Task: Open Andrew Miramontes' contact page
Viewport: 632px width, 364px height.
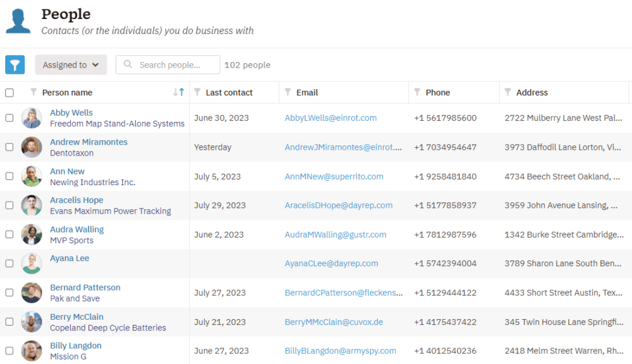Action: 88,142
